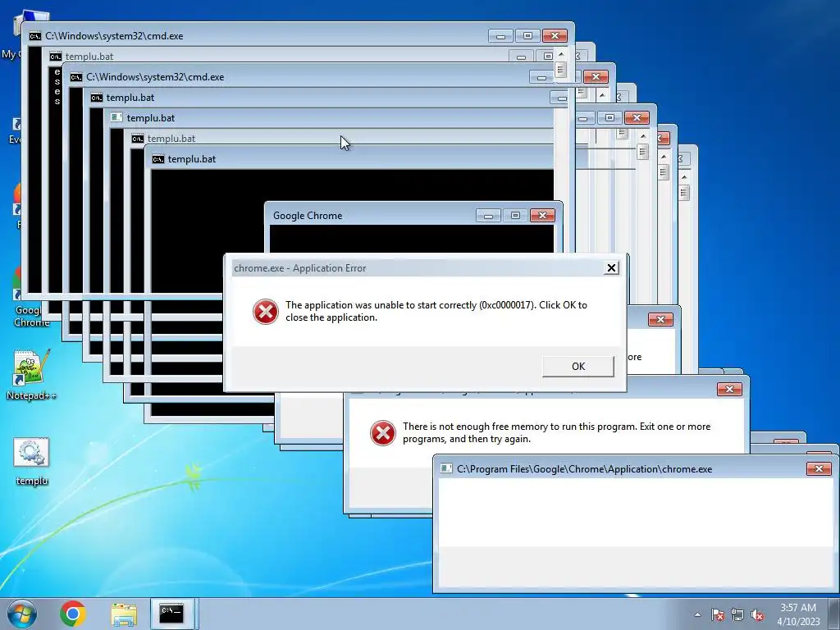Maximize the Google Chrome console window
840x630 pixels.
pos(515,216)
